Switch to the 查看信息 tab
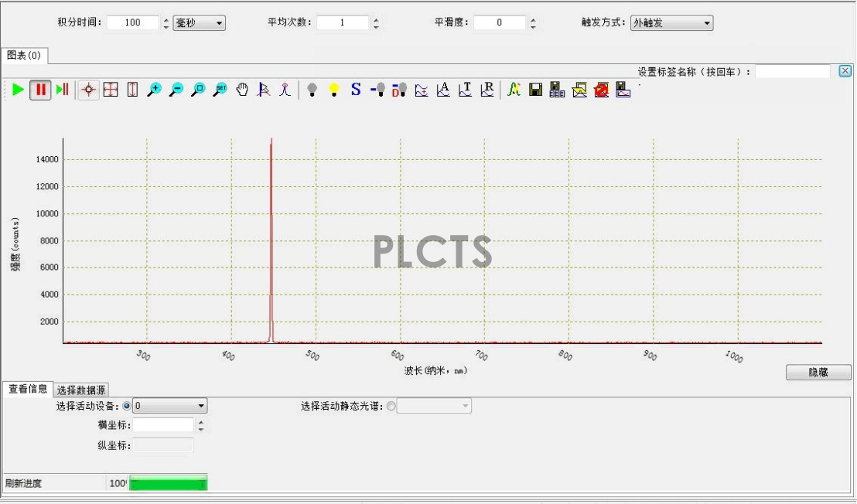The height and width of the screenshot is (504, 857). point(28,389)
